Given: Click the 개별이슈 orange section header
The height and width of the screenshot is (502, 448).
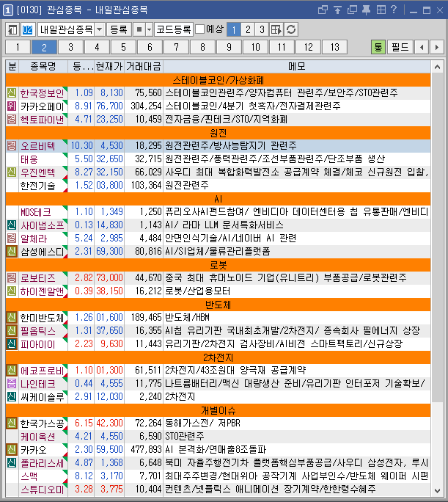Looking at the screenshot, I should tap(218, 410).
